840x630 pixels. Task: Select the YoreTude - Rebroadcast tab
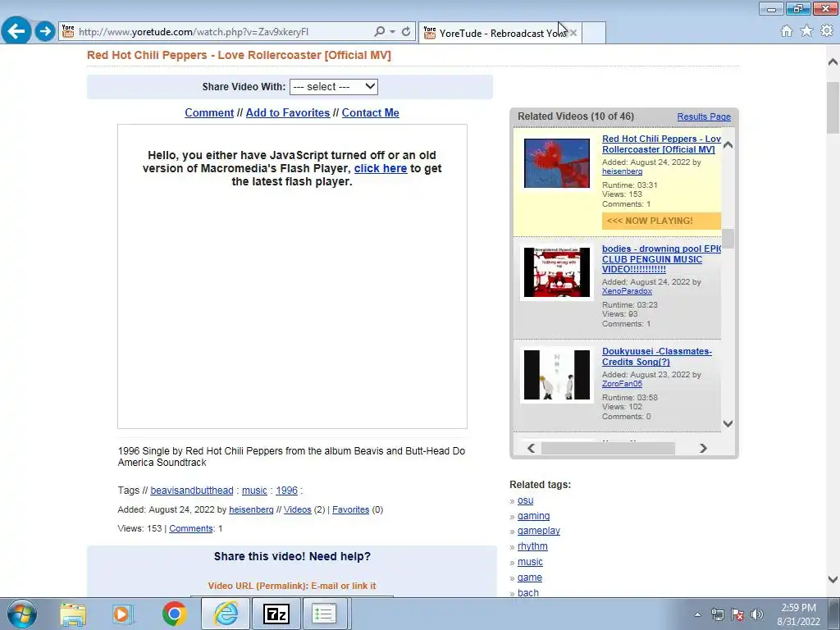500,33
